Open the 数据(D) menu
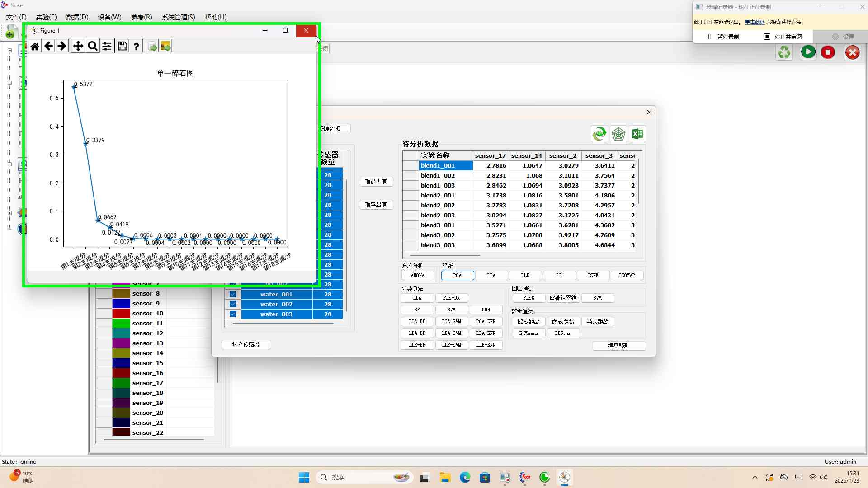The height and width of the screenshot is (488, 868). (x=77, y=17)
